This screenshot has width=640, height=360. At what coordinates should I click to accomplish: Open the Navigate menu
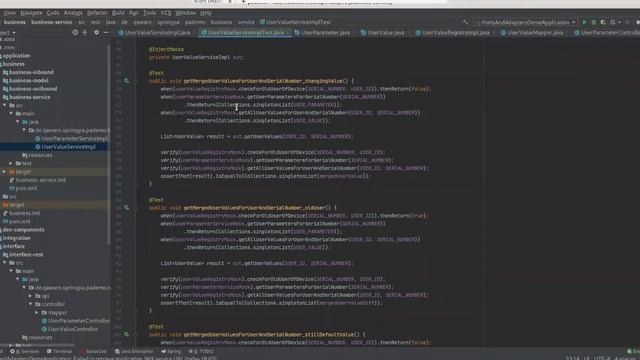31,13
